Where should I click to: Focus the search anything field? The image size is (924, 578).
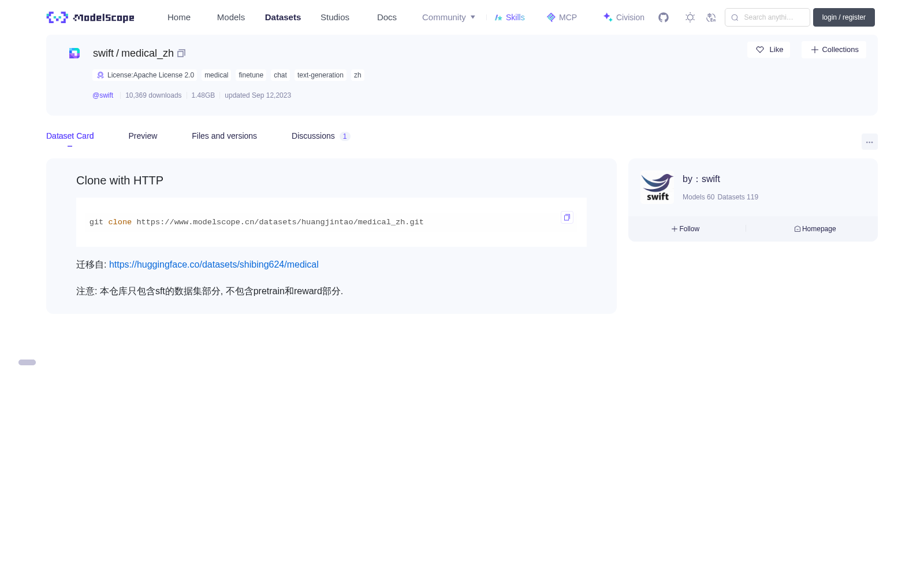tap(767, 17)
